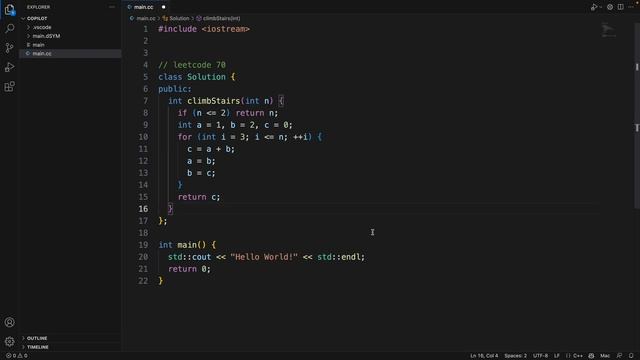The width and height of the screenshot is (640, 360).
Task: Click the code minimap
Action: 609,31
